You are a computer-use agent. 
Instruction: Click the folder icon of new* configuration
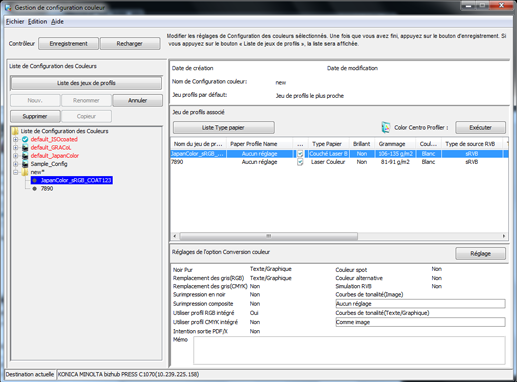point(25,172)
